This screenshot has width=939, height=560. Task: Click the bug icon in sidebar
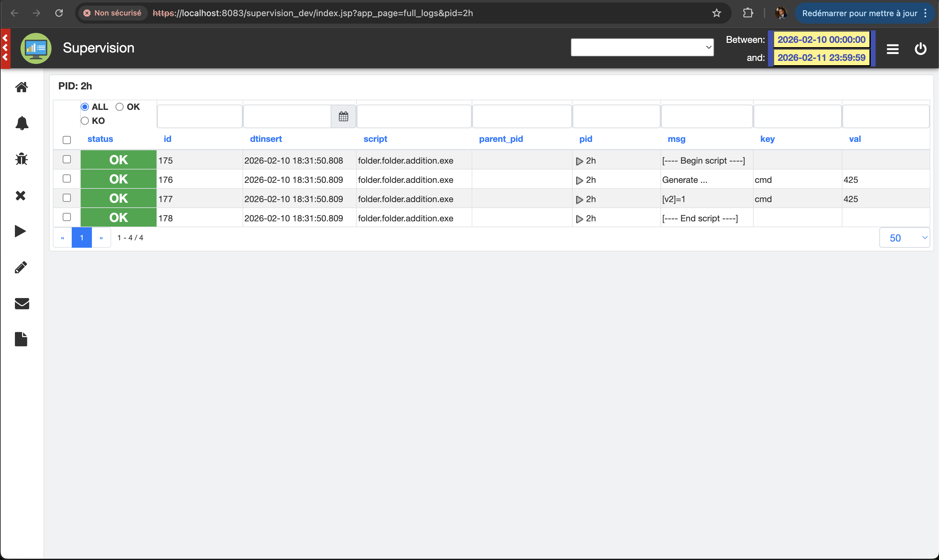point(21,159)
